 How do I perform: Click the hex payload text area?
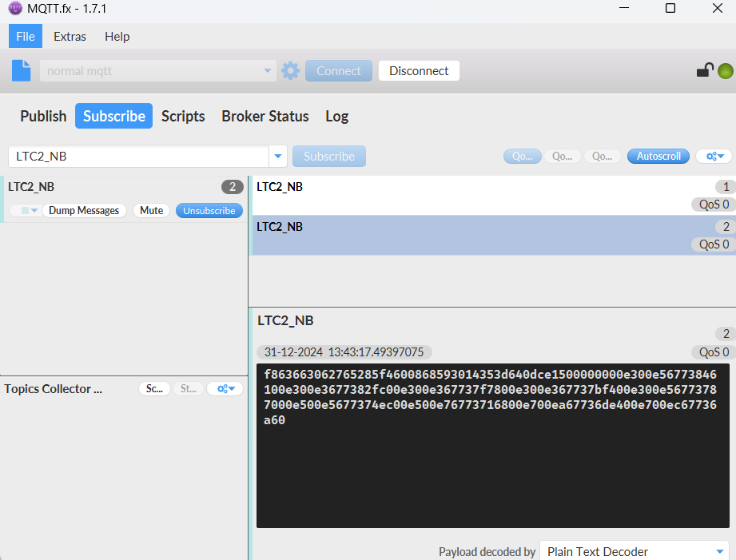(493, 446)
